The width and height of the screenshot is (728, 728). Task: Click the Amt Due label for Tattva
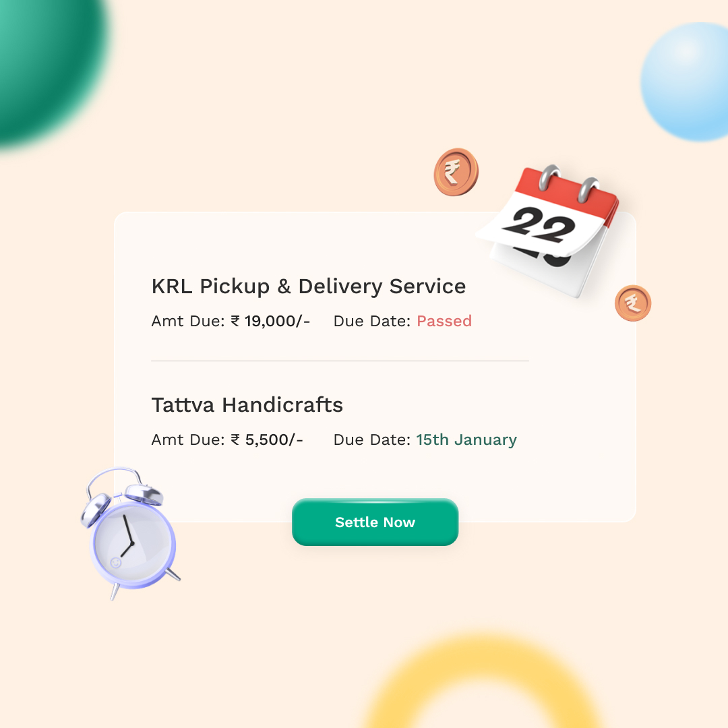[188, 439]
